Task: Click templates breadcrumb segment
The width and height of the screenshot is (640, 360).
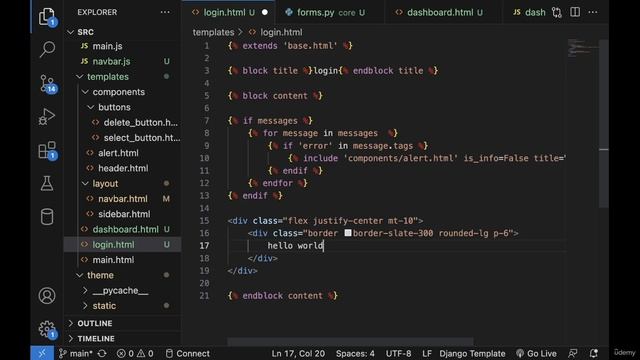Action: tap(213, 32)
